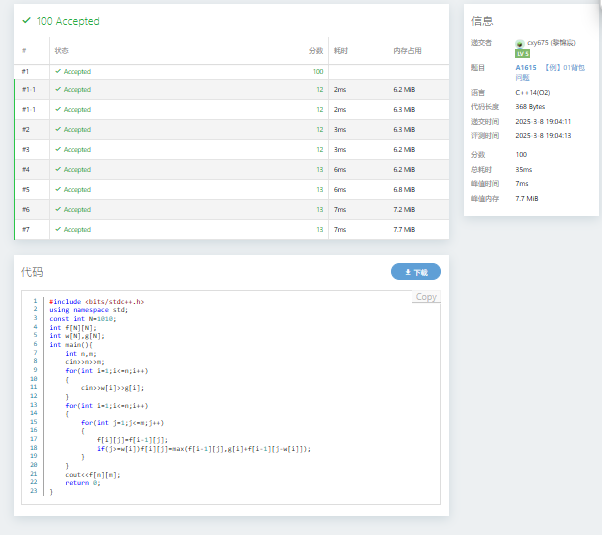This screenshot has height=535, width=602.
Task: Click the 分数 column header
Action: pos(316,49)
